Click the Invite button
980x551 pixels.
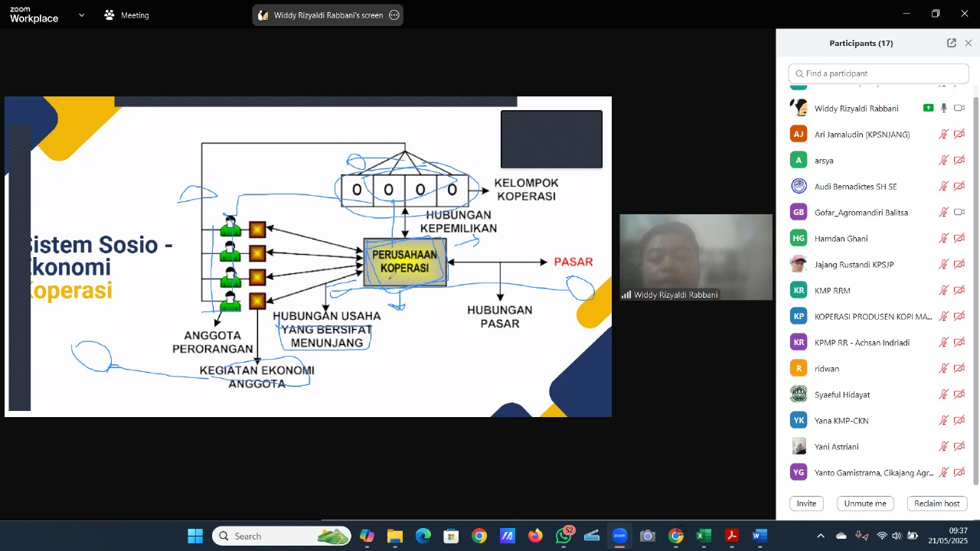[x=806, y=504]
